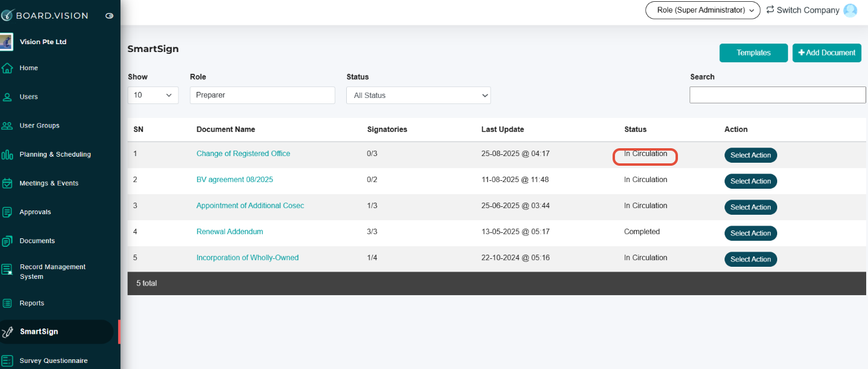Open Renewal Addendum document

[229, 232]
